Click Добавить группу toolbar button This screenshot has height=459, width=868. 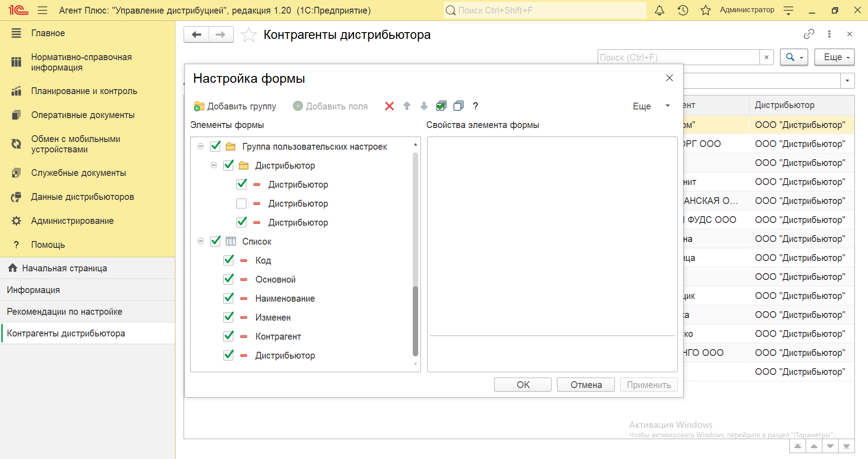tap(235, 106)
